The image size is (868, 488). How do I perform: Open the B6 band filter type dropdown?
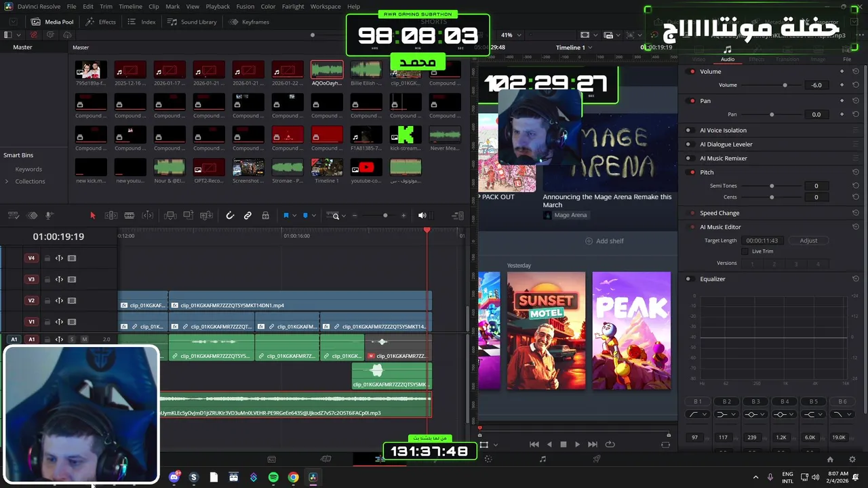[841, 414]
